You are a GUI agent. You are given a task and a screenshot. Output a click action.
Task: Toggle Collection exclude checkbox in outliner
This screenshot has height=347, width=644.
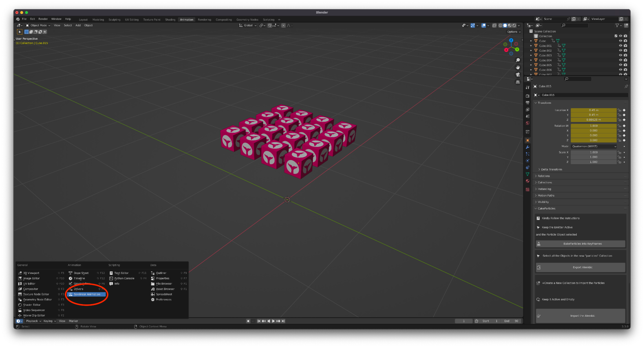click(x=616, y=36)
